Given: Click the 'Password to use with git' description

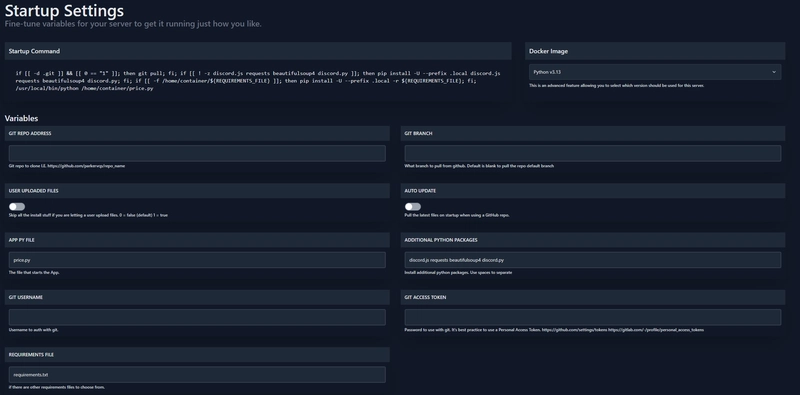Looking at the screenshot, I should click(x=554, y=330).
